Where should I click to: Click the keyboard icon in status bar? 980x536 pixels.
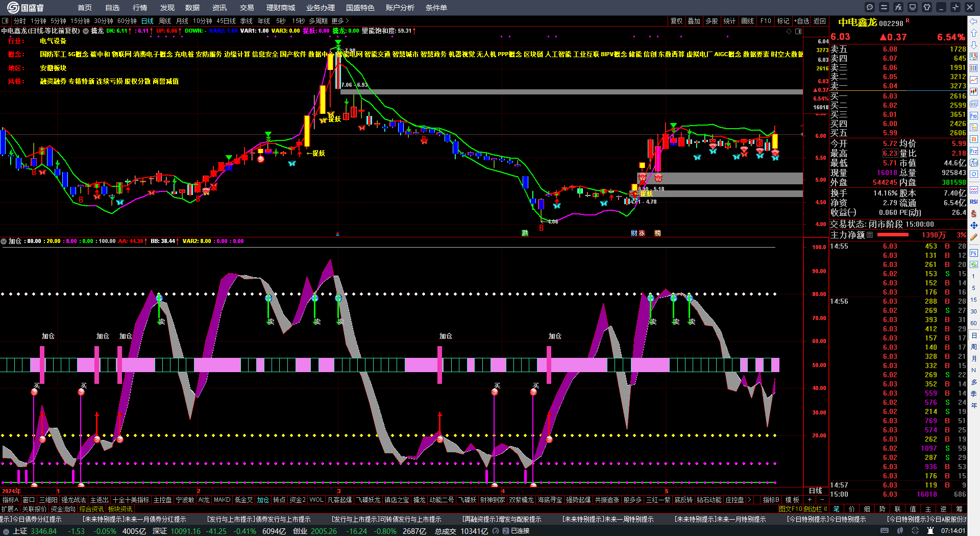(x=885, y=531)
